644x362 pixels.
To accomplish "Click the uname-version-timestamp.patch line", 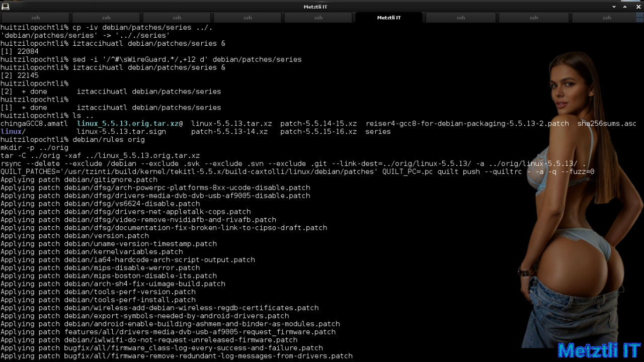I will [109, 244].
